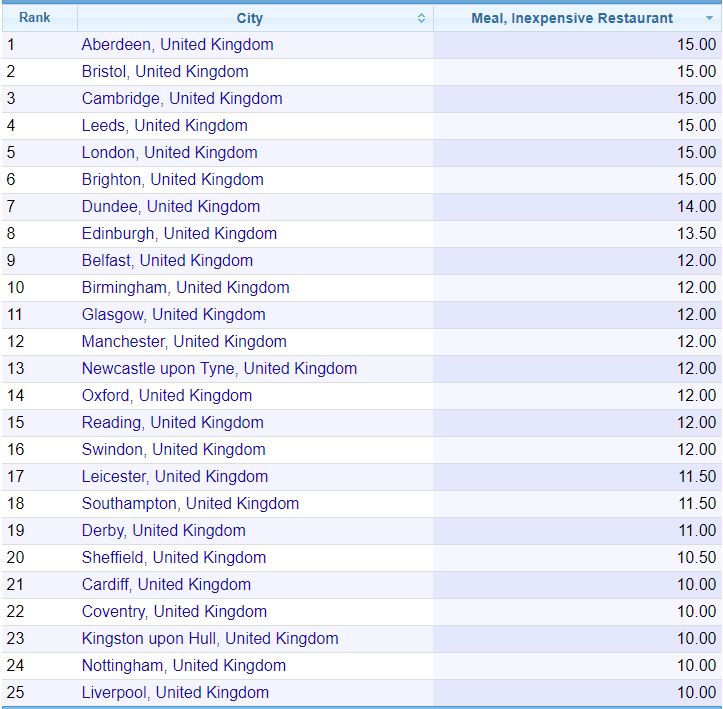Open Manchester, United Kingdom link

184,342
